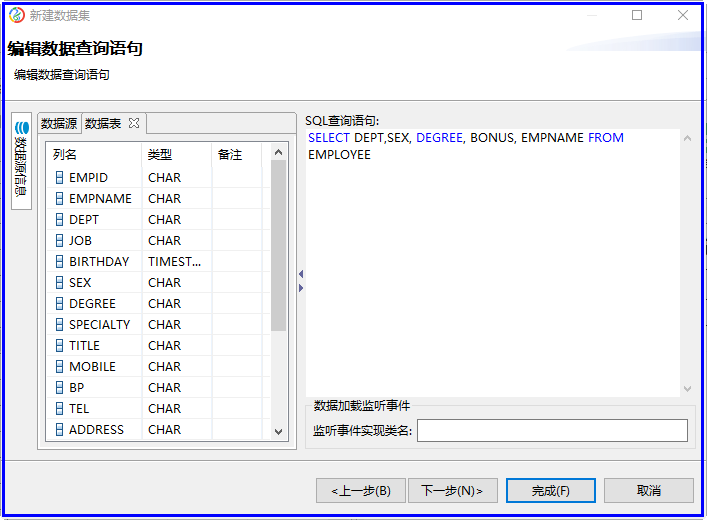Click the DEGREE column icon
Viewport: 707px width, 520px height.
tap(59, 304)
